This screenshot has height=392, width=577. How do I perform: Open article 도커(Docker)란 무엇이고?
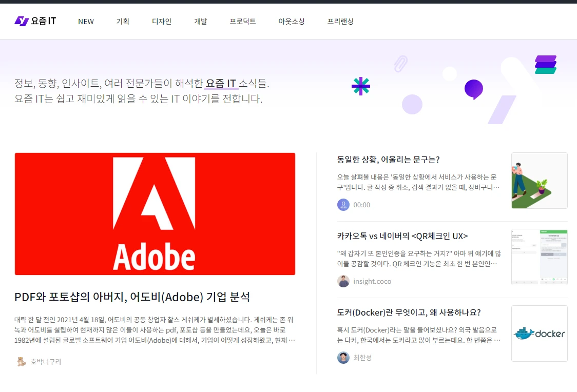409,312
